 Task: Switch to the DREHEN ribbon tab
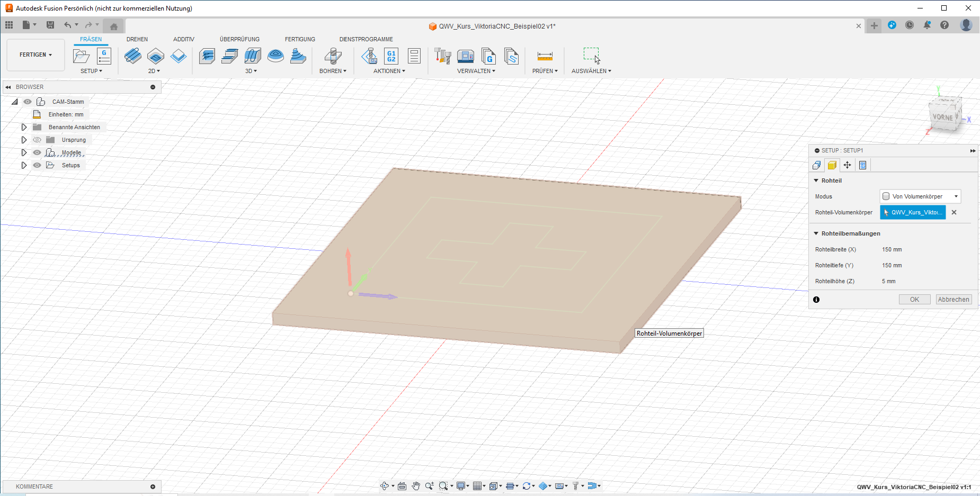point(137,39)
